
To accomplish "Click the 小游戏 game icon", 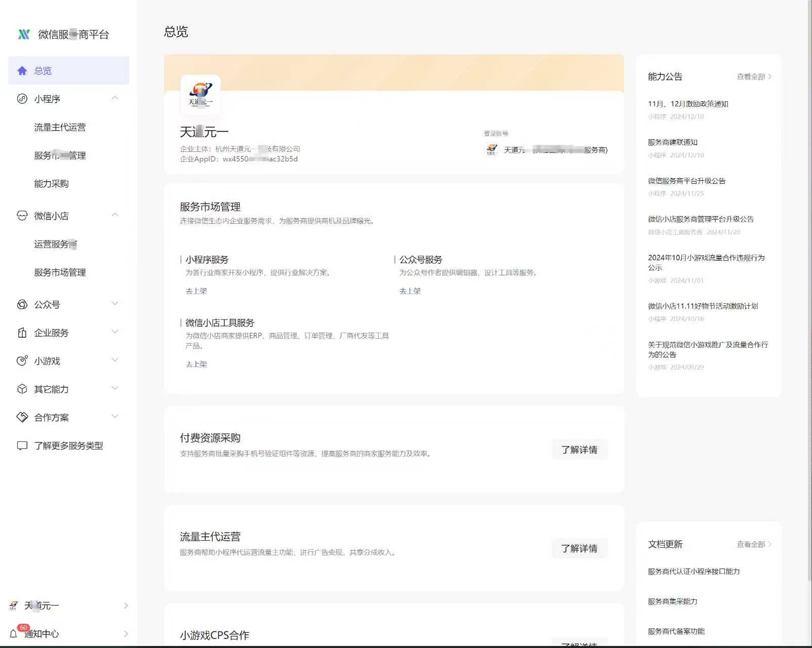I will (22, 361).
